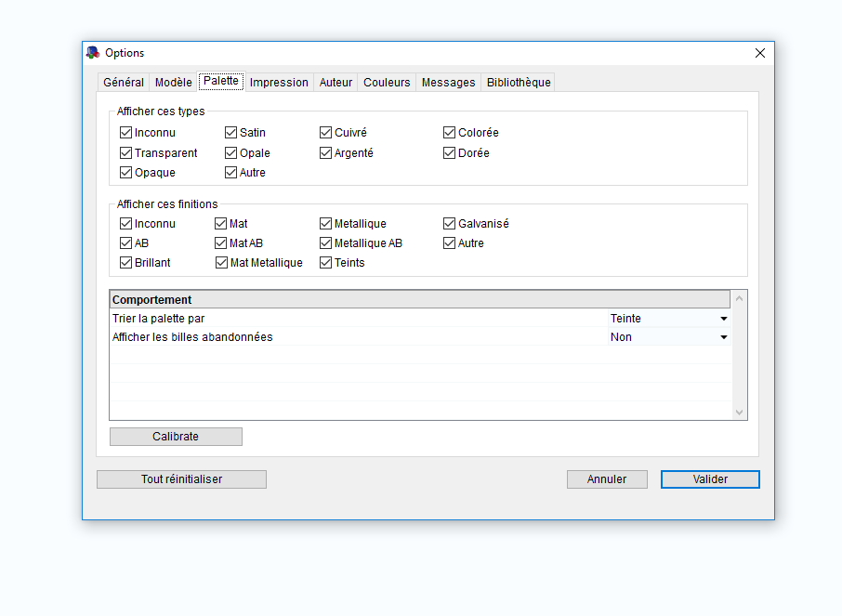Viewport: 842px width, 616px height.
Task: Open the Trier la palette par dropdown
Action: (723, 319)
